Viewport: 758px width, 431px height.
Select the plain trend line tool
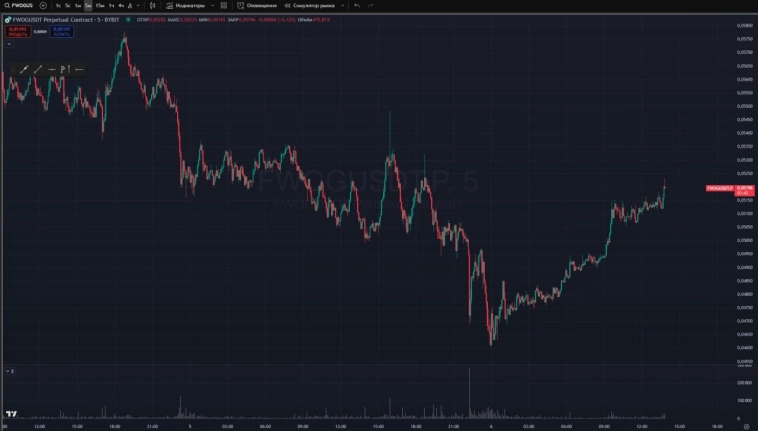(38, 70)
